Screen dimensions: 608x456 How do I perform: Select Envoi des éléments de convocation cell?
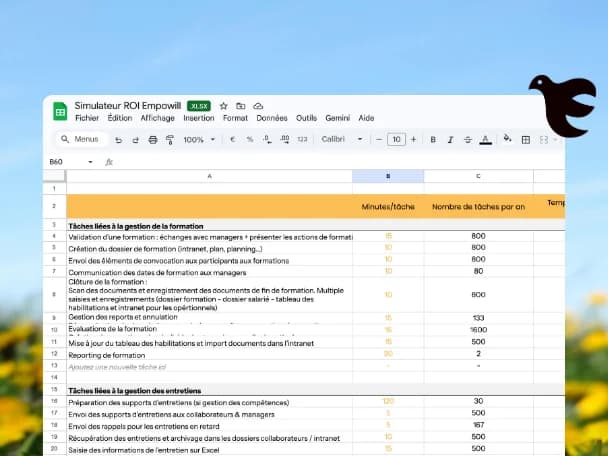click(x=209, y=261)
